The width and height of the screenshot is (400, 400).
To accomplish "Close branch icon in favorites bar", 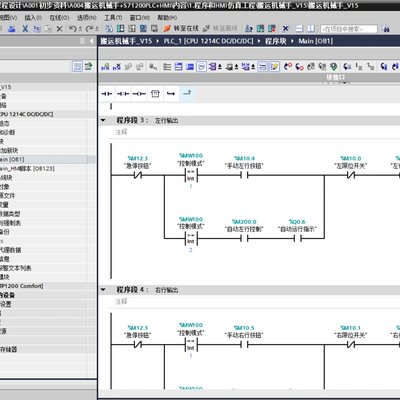I will 187,93.
